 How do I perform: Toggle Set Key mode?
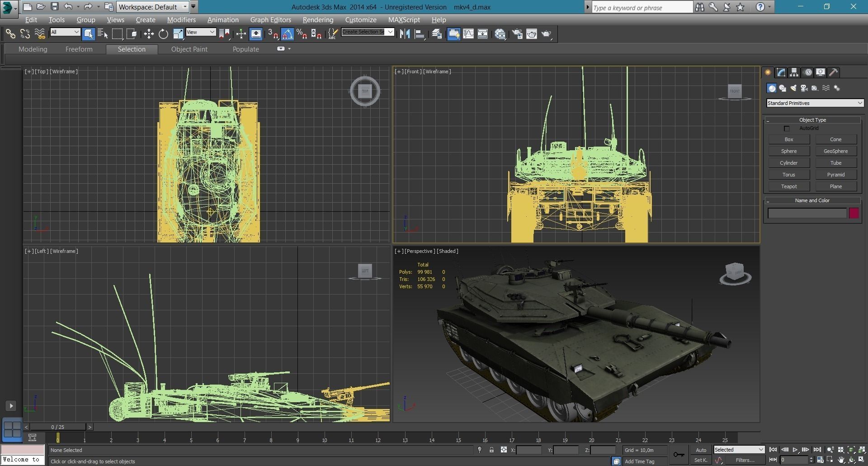point(701,460)
